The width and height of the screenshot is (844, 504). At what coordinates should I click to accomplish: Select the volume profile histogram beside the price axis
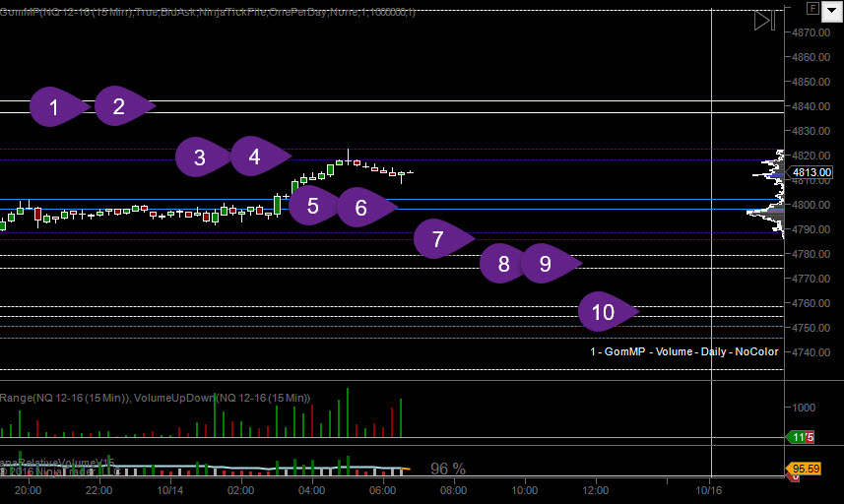click(x=767, y=194)
